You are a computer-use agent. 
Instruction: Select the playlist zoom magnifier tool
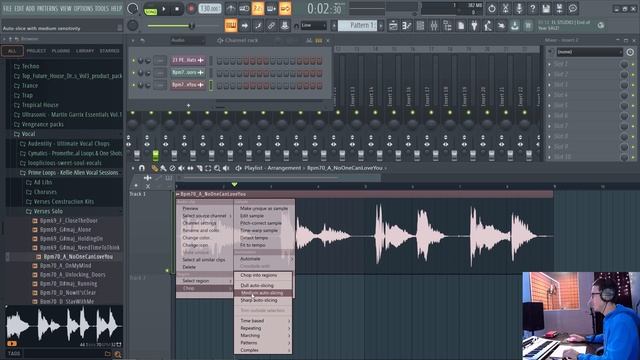coord(217,168)
